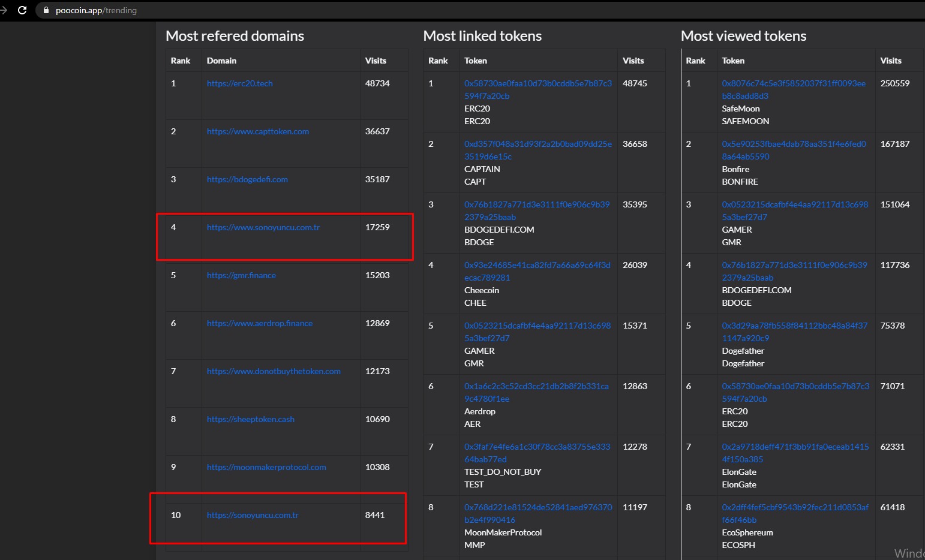Select visits value 15203 for gmr.finance

pyautogui.click(x=377, y=275)
